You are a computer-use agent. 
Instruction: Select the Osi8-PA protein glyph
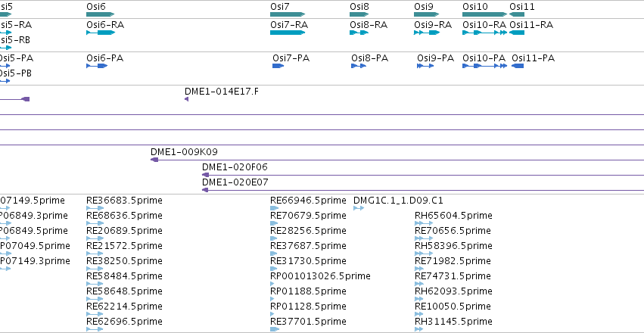pyautogui.click(x=359, y=66)
